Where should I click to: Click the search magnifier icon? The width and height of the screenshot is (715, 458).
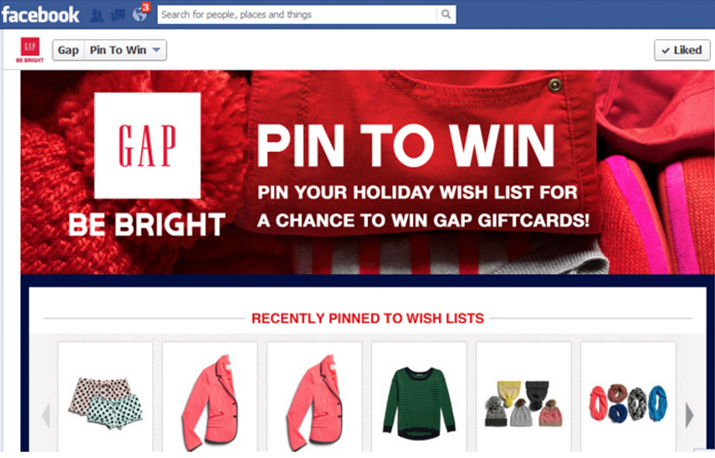click(x=446, y=15)
